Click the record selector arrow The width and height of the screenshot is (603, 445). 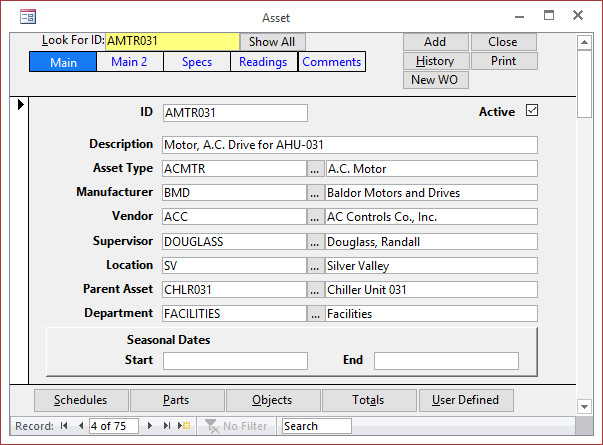[19, 104]
